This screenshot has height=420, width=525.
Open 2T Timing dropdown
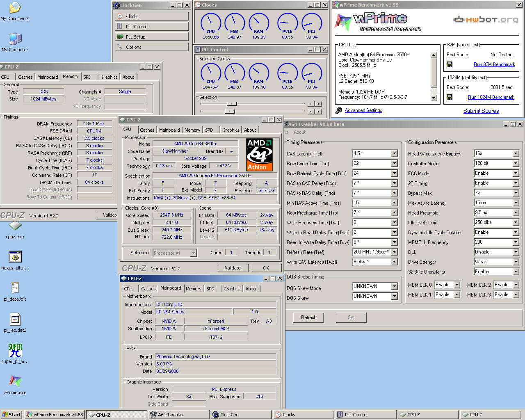tap(516, 183)
